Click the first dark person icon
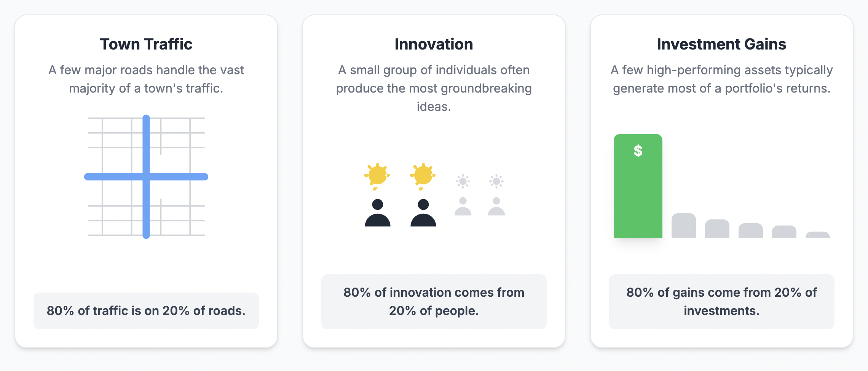Image resolution: width=868 pixels, height=371 pixels. coord(378,213)
